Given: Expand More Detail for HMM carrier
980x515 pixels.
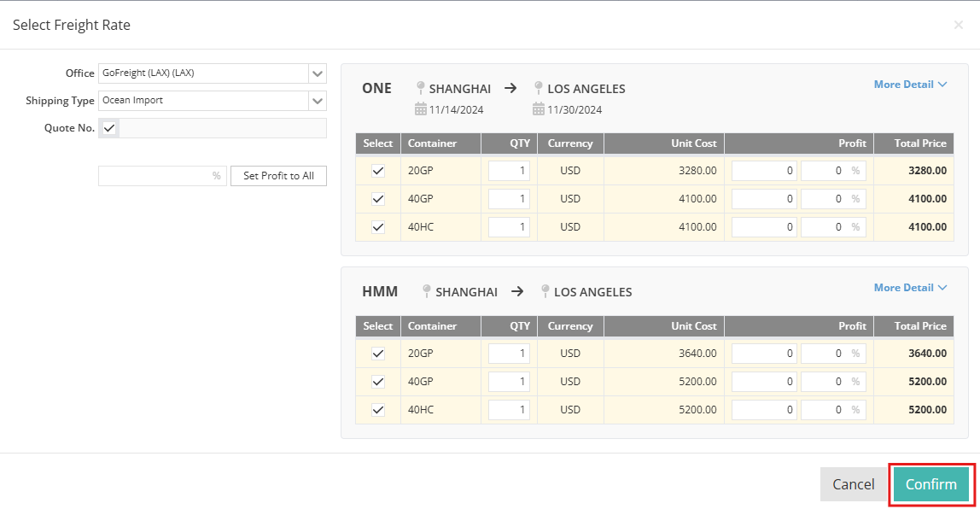Looking at the screenshot, I should pos(910,288).
